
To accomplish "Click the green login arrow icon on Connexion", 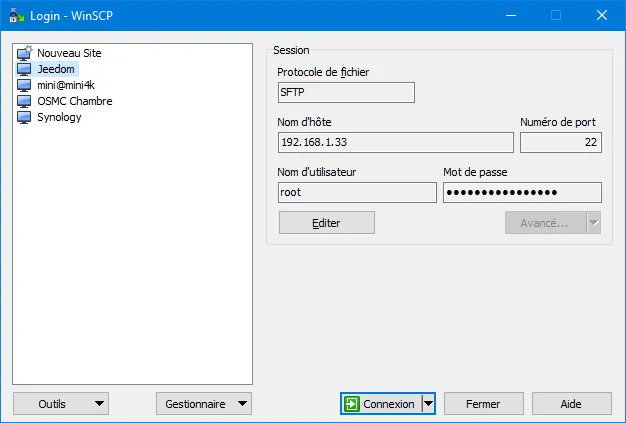I will coord(352,404).
